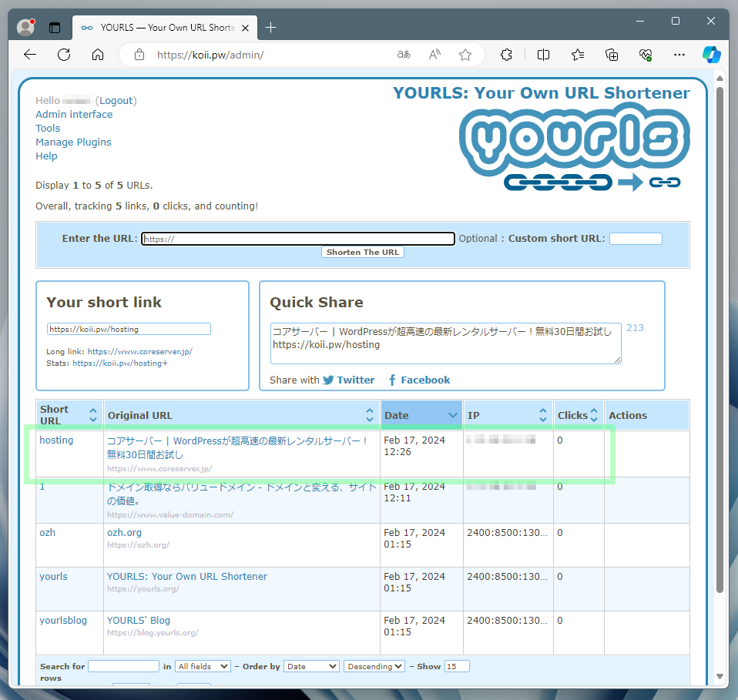
Task: Open Browser essentials
Action: point(646,55)
